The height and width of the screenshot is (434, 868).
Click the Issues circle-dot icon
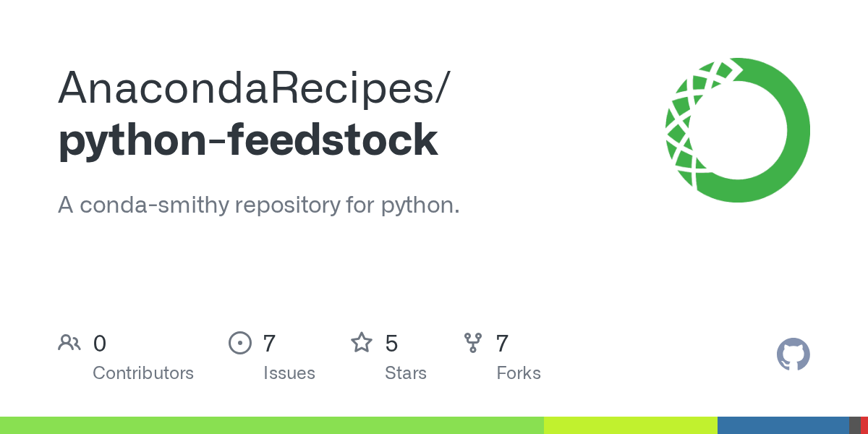tap(239, 343)
